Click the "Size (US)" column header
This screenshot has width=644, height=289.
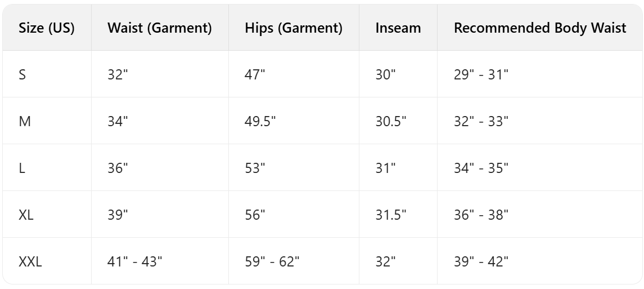47,29
